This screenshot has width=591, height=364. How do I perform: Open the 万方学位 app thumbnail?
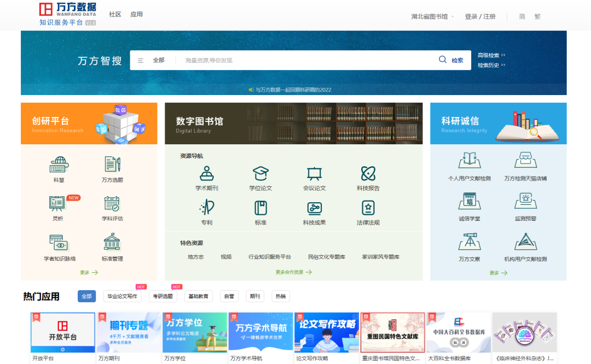[x=194, y=332]
